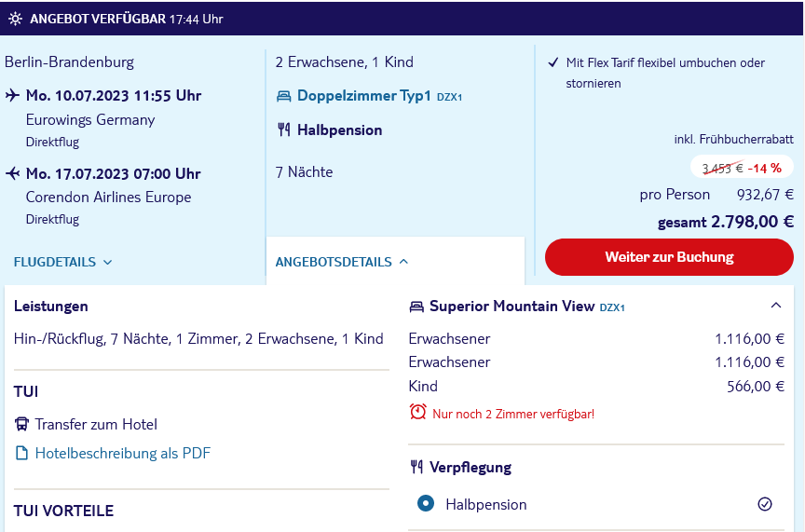
Task: Click the Flex Tarif checkmark
Action: [553, 62]
